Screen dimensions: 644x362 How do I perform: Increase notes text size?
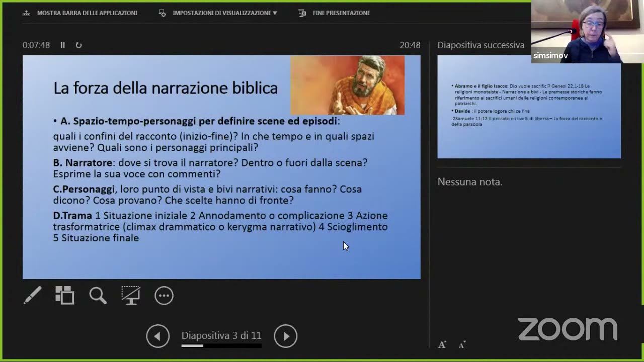442,344
